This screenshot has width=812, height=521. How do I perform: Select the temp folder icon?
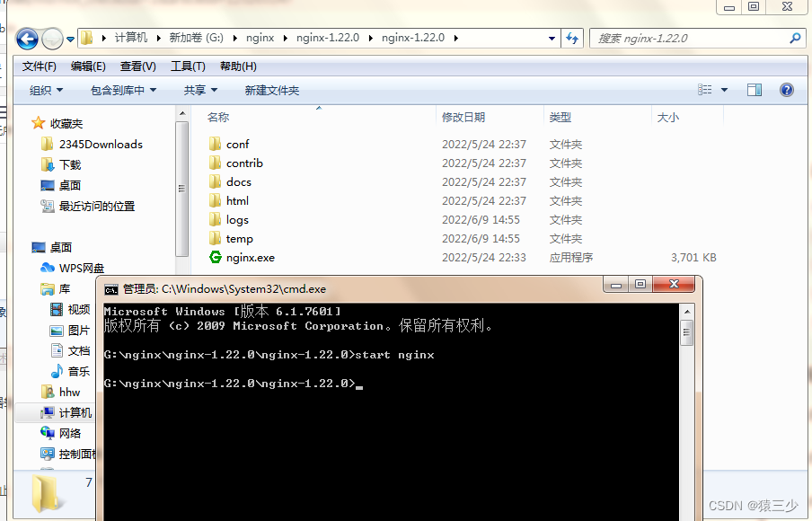tap(215, 238)
